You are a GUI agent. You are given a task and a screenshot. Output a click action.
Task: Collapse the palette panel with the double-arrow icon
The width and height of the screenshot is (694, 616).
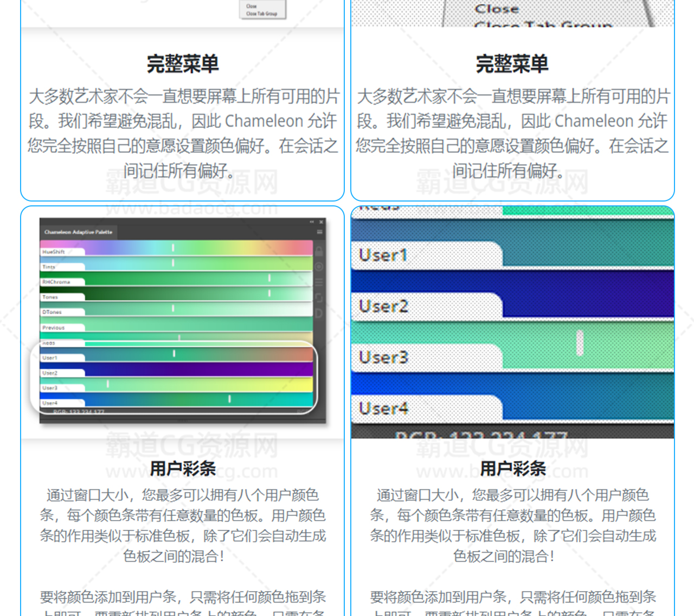(312, 222)
